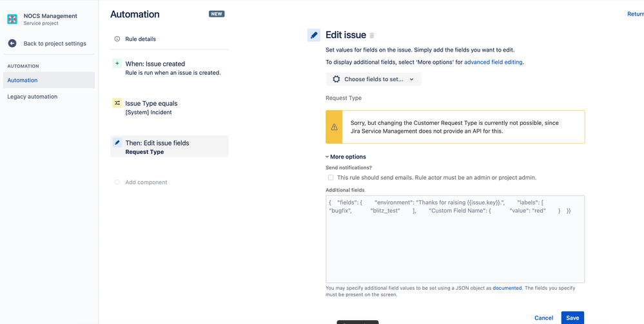This screenshot has height=324, width=644.
Task: Click the yellow warning triangle icon
Action: coord(334,127)
